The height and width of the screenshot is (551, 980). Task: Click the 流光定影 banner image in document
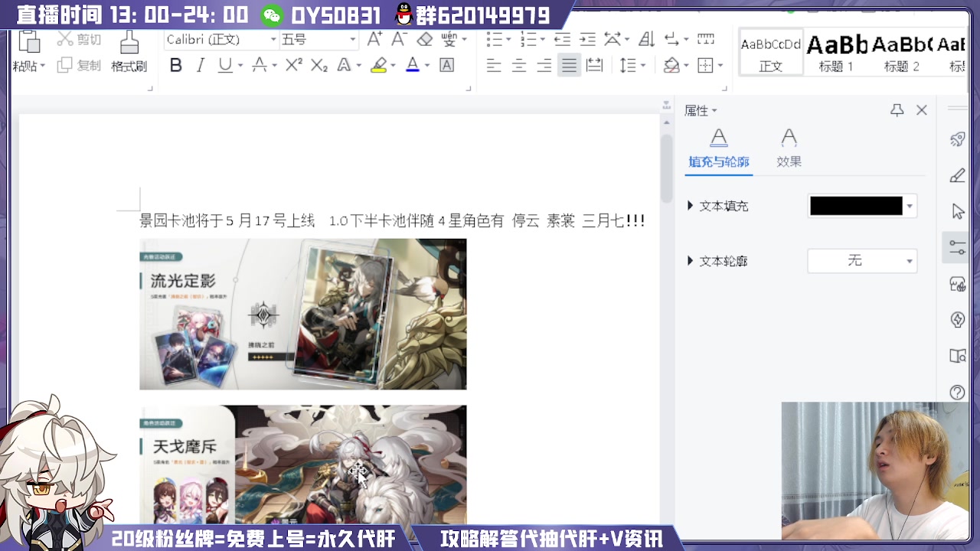302,314
